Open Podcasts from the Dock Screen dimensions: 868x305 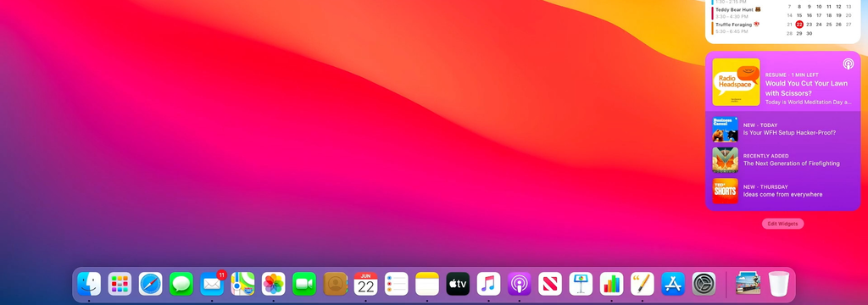520,284
